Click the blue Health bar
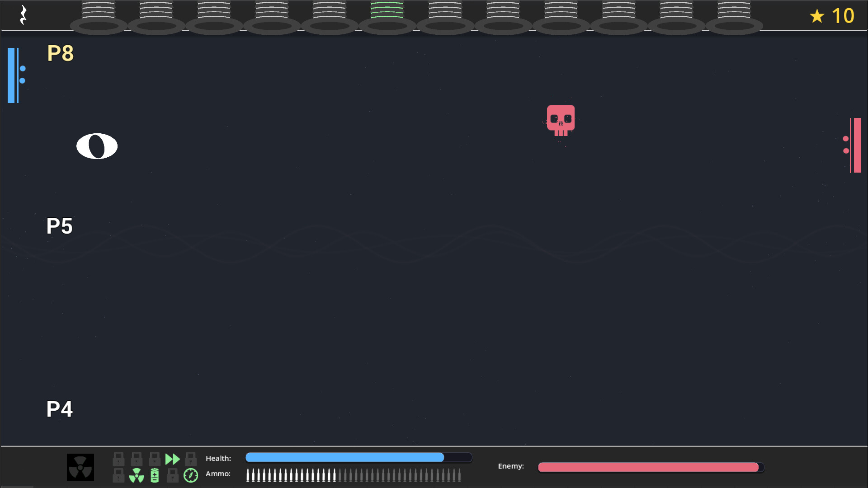 point(359,458)
